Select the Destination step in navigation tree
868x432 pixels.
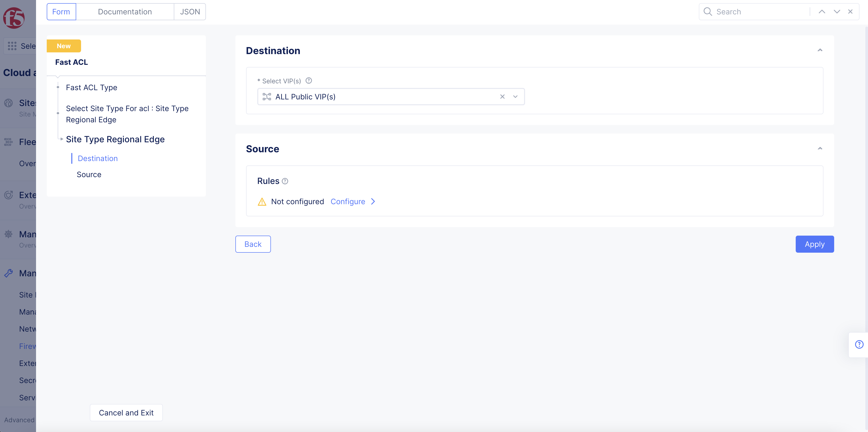(x=97, y=158)
